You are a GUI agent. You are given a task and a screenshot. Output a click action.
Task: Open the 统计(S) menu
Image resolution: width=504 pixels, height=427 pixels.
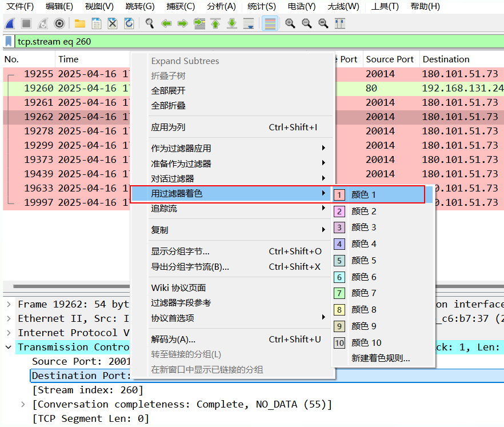point(261,6)
